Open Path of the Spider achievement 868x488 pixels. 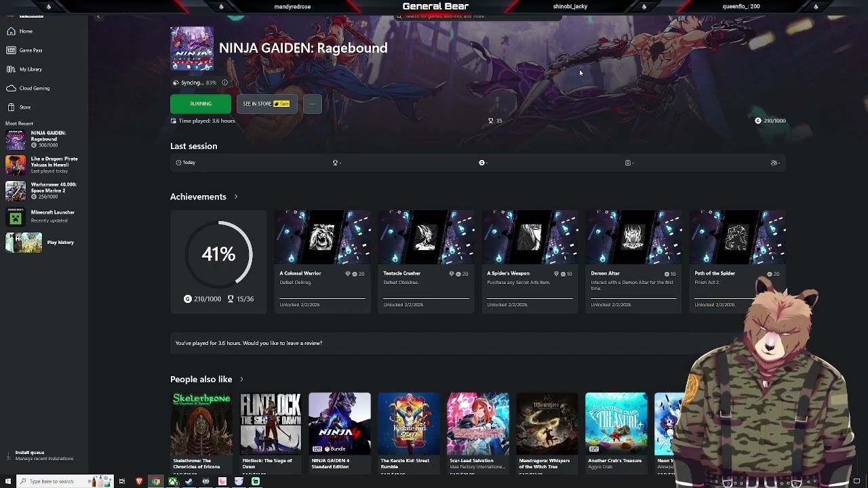click(x=737, y=262)
